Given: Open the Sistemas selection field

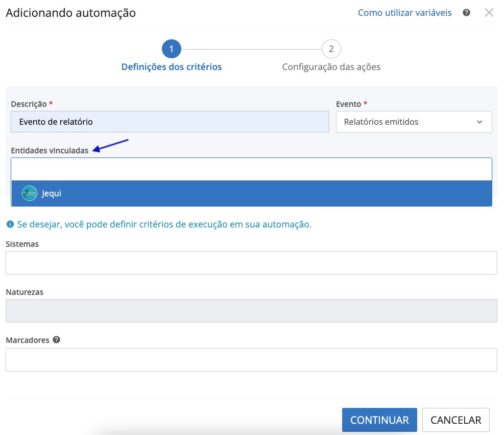Looking at the screenshot, I should tap(251, 262).
